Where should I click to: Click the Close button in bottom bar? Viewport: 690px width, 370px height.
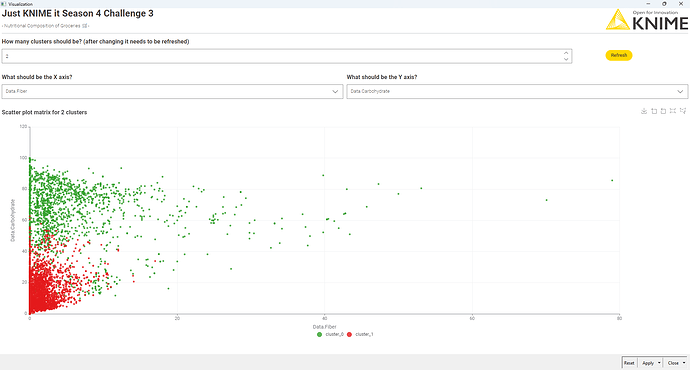[673, 363]
